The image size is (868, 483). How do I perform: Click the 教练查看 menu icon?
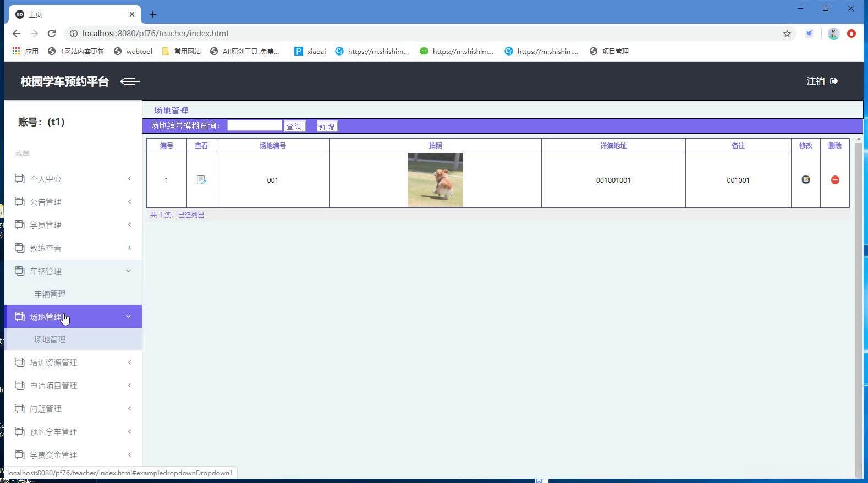pos(20,248)
